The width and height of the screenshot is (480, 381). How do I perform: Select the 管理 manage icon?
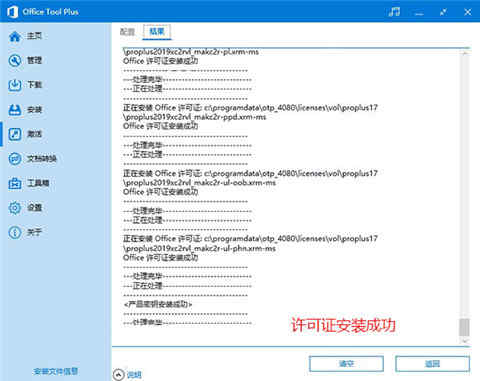coord(15,61)
